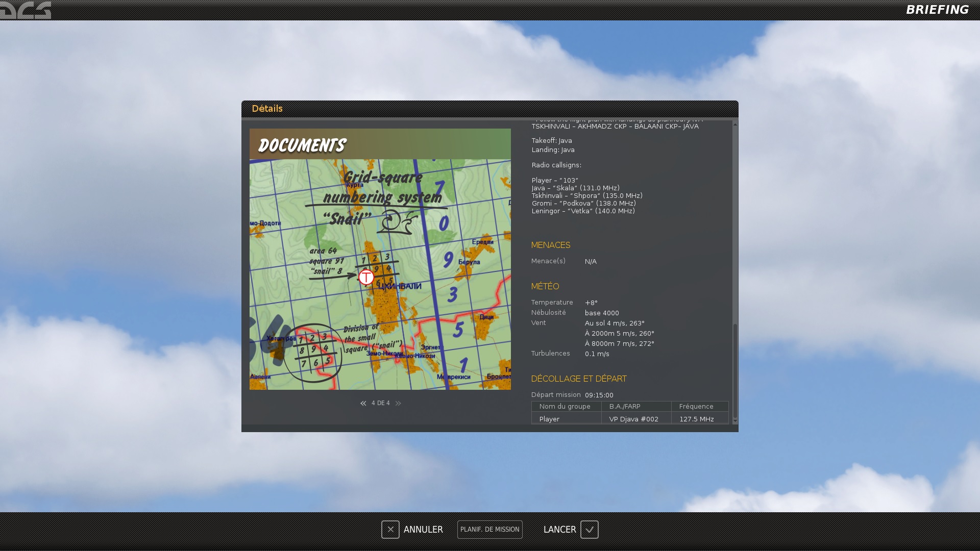Select the B.A./FARP column header
The image size is (980, 551).
point(636,407)
